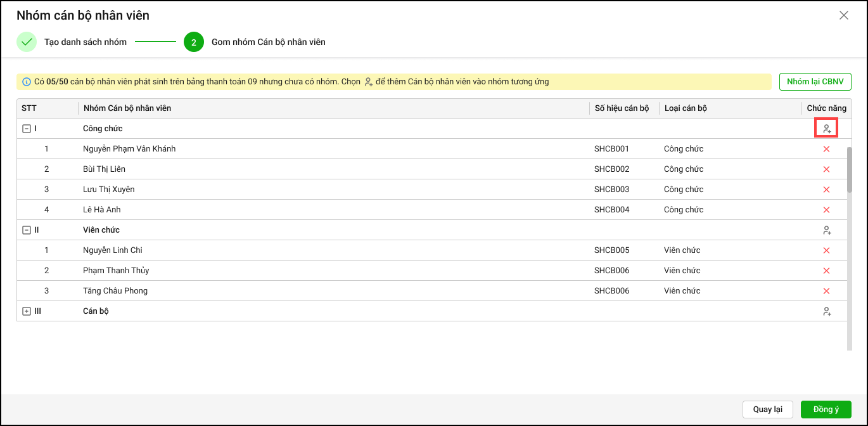
Task: Add employee to Viên chức group
Action: pos(826,230)
